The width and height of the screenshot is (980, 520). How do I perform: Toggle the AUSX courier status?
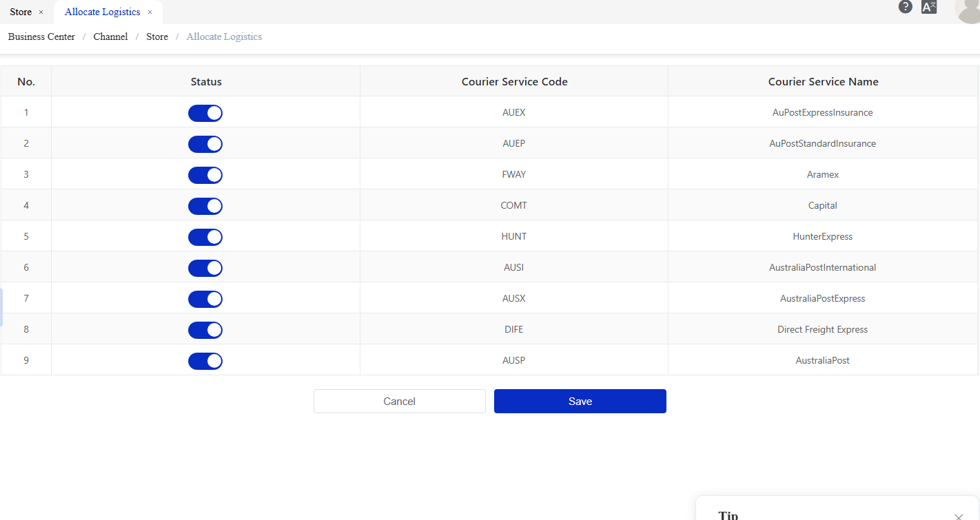tap(205, 299)
